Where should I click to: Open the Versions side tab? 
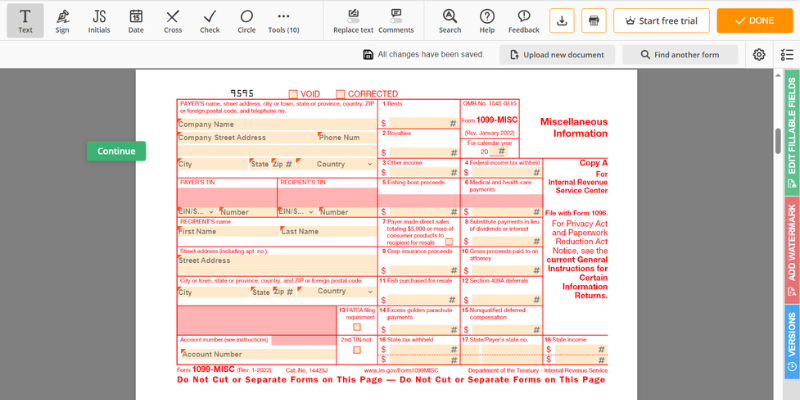(792, 341)
